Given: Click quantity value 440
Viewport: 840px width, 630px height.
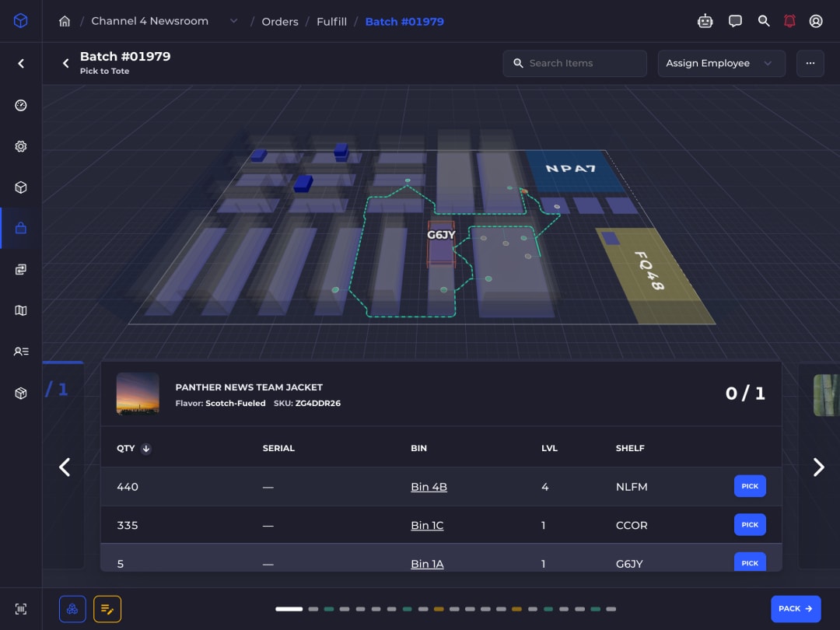Looking at the screenshot, I should click(128, 487).
